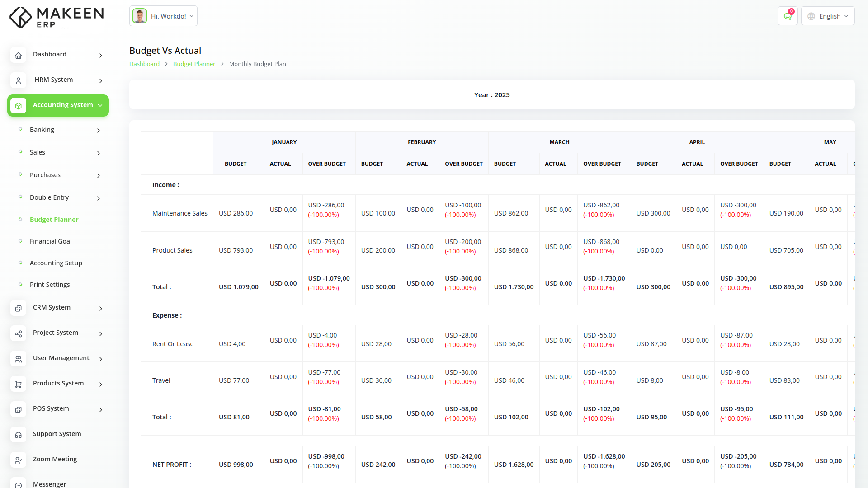Click the Zoom Meeting sidebar item
Viewport: 868px width, 488px height.
tap(55, 459)
